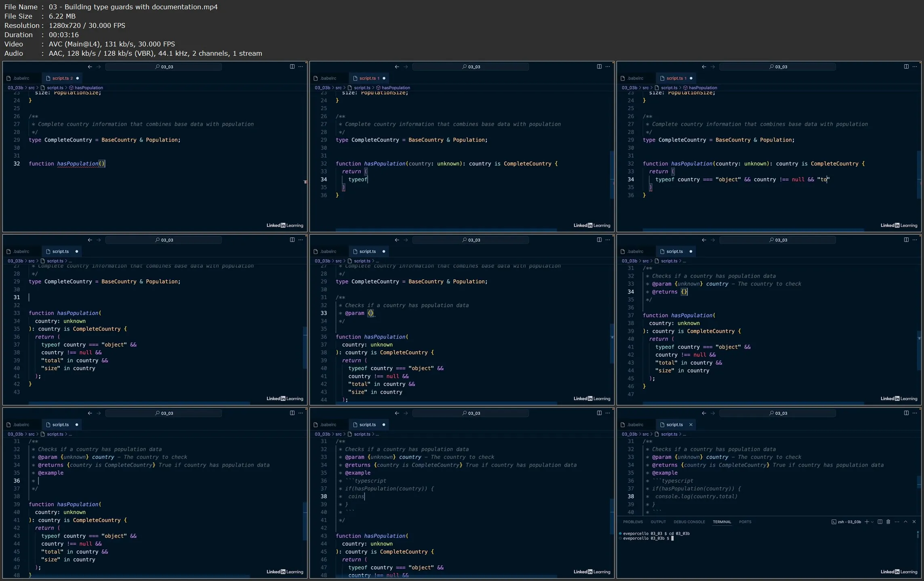The height and width of the screenshot is (581, 924).
Task: Split editor in 'script.ts 2' frame
Action: tap(292, 67)
